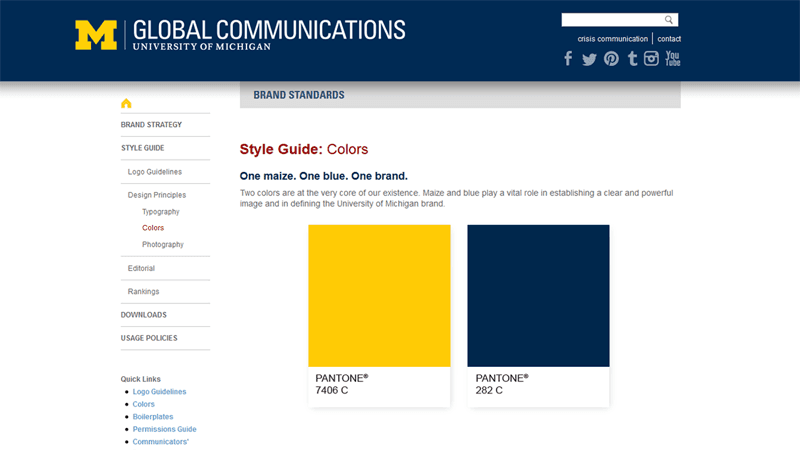Click the crisis communication link
800x450 pixels.
coord(612,39)
